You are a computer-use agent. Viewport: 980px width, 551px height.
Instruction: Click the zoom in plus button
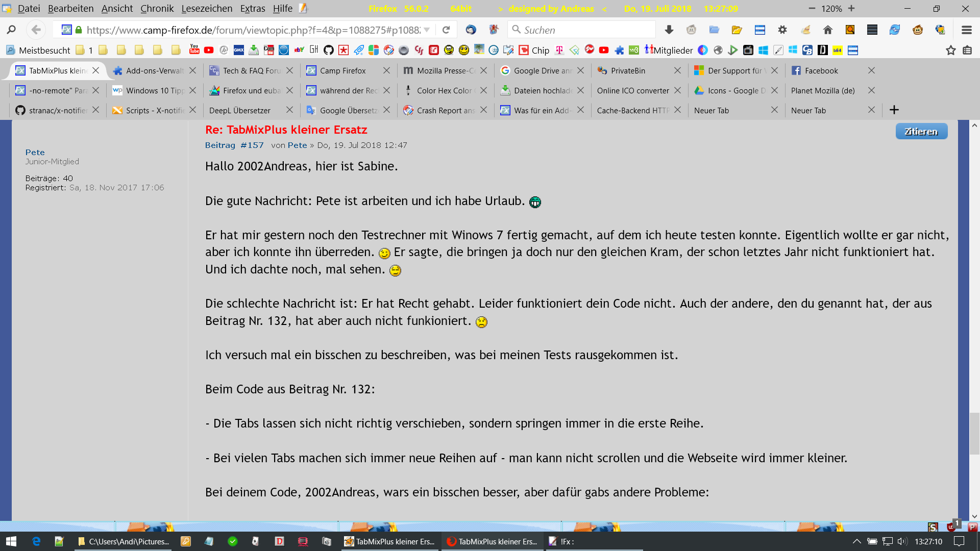(851, 9)
